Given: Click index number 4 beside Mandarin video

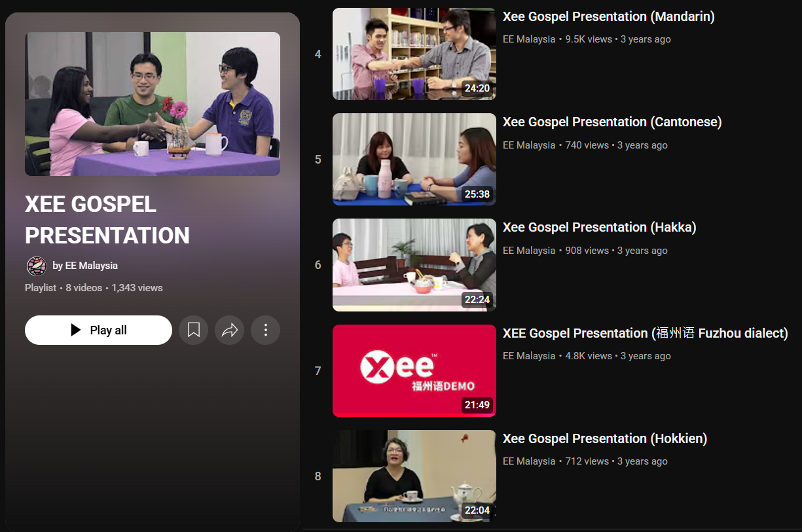Looking at the screenshot, I should tap(318, 54).
